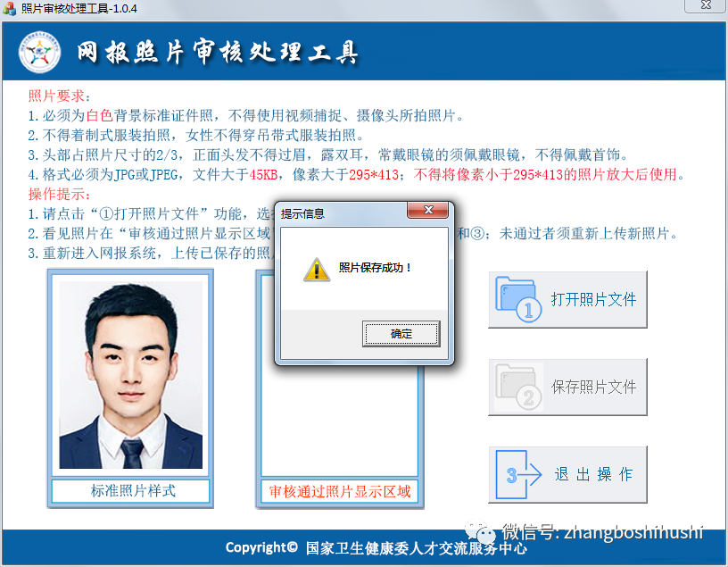Close the main window via red X

tap(702, 7)
